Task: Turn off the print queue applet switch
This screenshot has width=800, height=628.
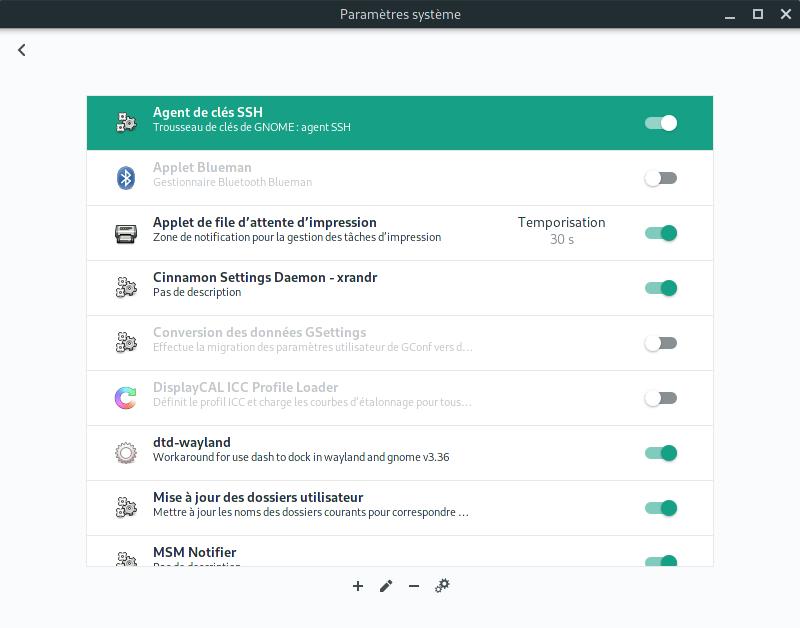Action: (661, 233)
